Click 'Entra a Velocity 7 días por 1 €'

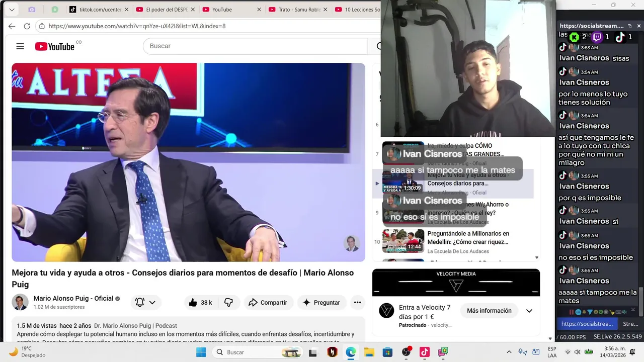click(x=424, y=311)
